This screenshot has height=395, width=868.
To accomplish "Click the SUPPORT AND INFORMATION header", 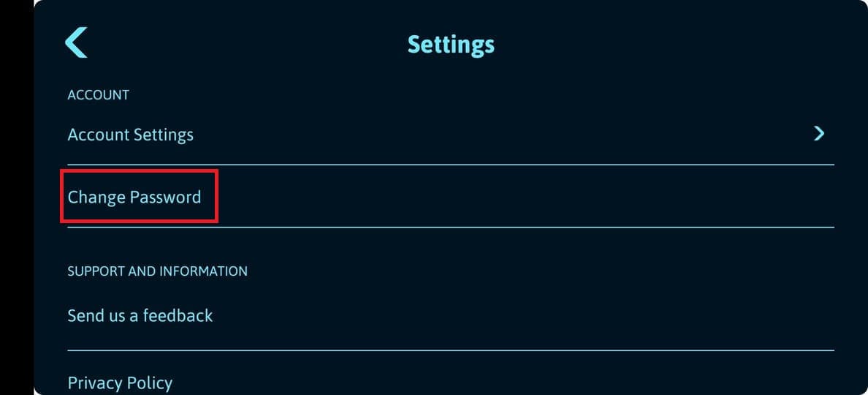I will click(157, 271).
